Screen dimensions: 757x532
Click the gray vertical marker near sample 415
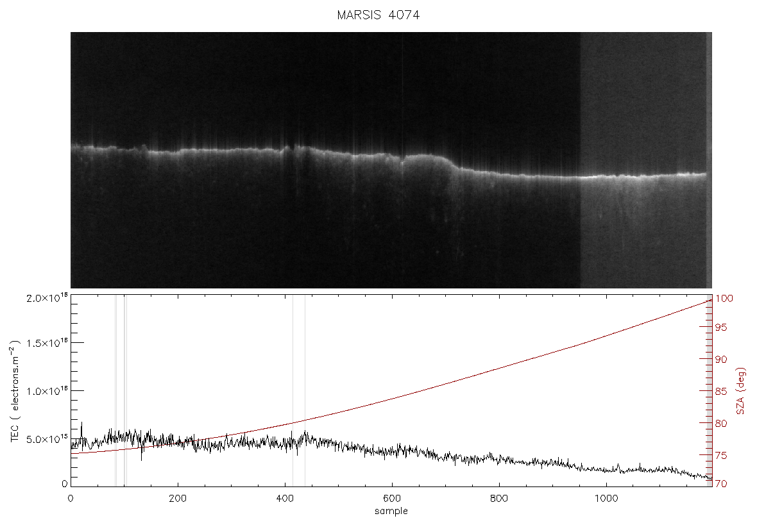[x=293, y=391]
